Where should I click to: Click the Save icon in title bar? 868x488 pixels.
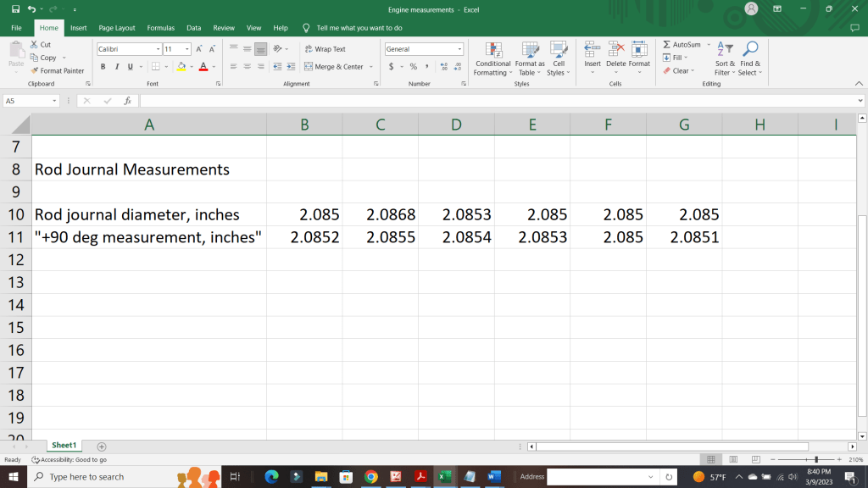[15, 9]
